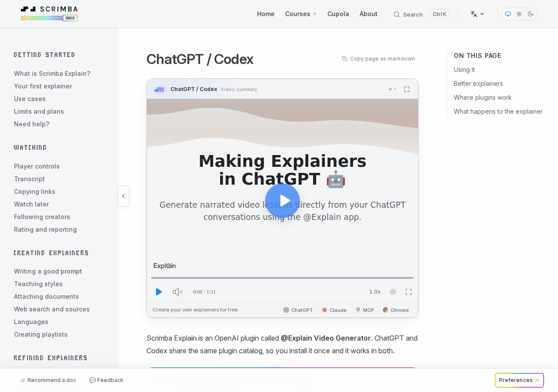Expand the video card with header fullscreen icon
This screenshot has height=392, width=558.
pyautogui.click(x=407, y=89)
